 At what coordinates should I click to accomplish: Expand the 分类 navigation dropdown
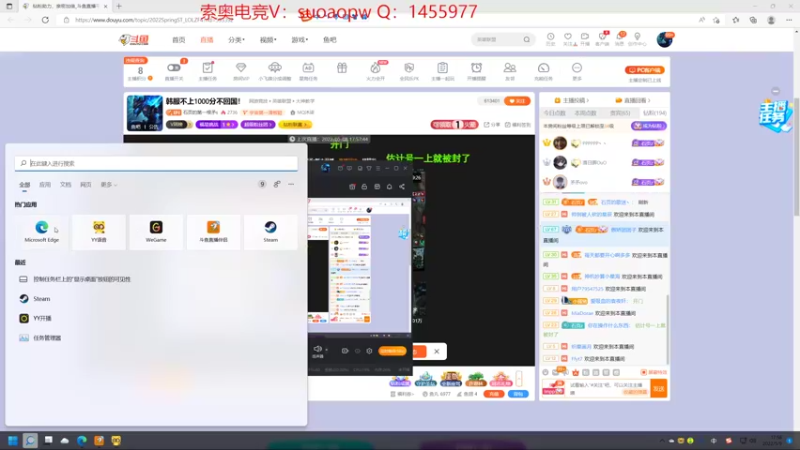[x=236, y=40]
